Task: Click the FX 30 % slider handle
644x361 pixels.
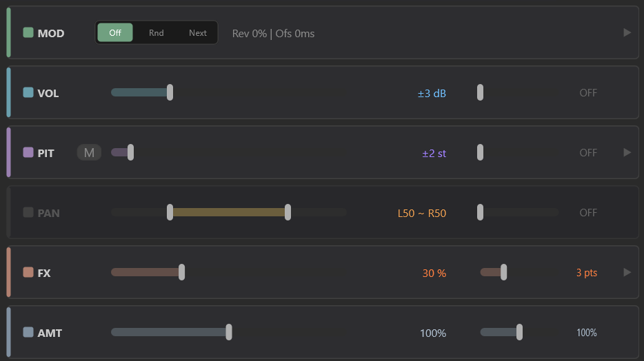Action: click(x=181, y=272)
